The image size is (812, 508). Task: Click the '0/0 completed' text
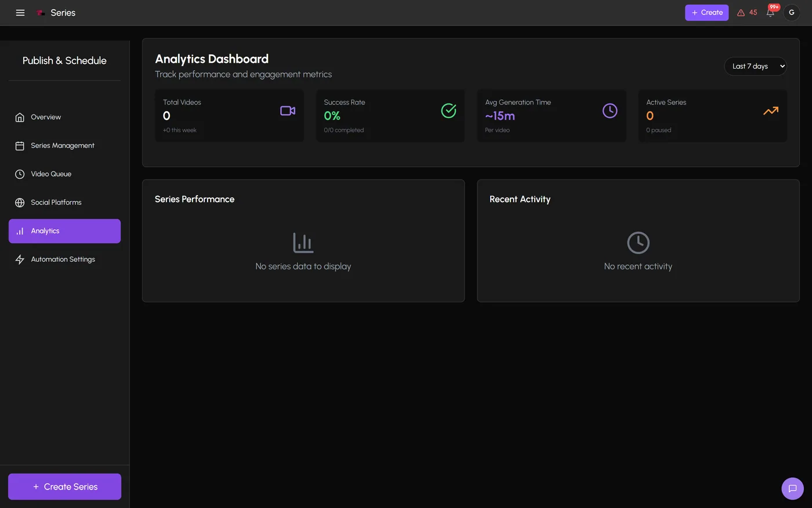(x=344, y=130)
